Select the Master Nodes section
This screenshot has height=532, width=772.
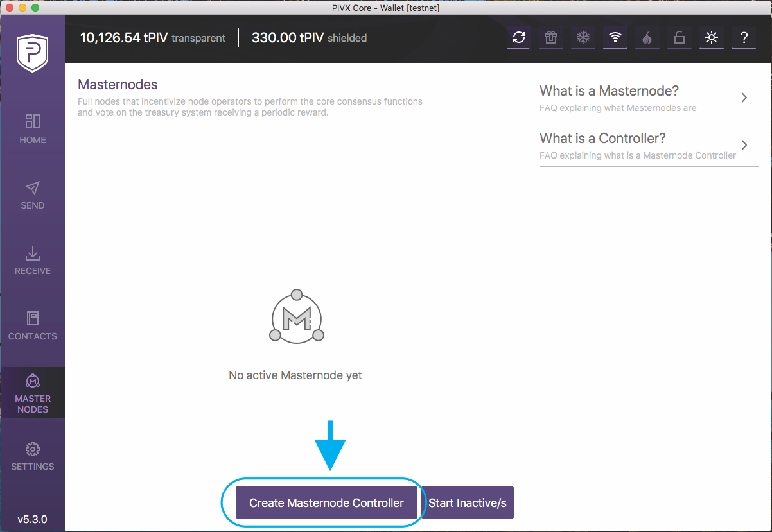(33, 393)
